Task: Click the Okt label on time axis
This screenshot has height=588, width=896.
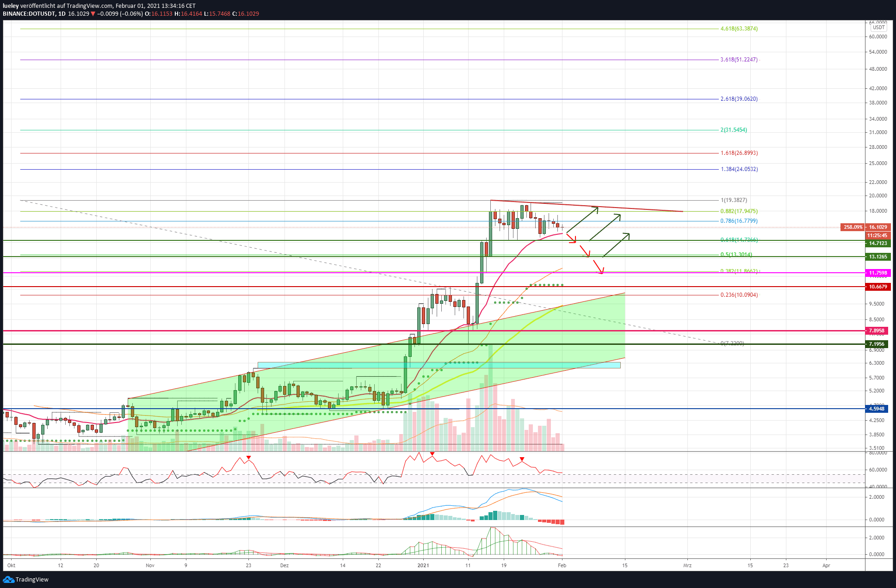Action: (x=12, y=565)
